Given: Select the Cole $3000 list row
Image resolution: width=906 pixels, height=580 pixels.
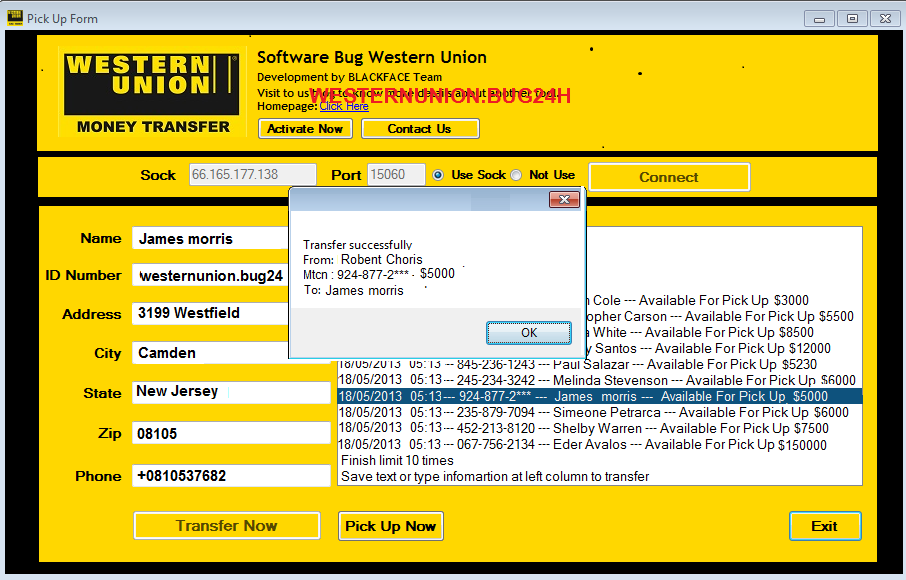Looking at the screenshot, I should click(724, 300).
